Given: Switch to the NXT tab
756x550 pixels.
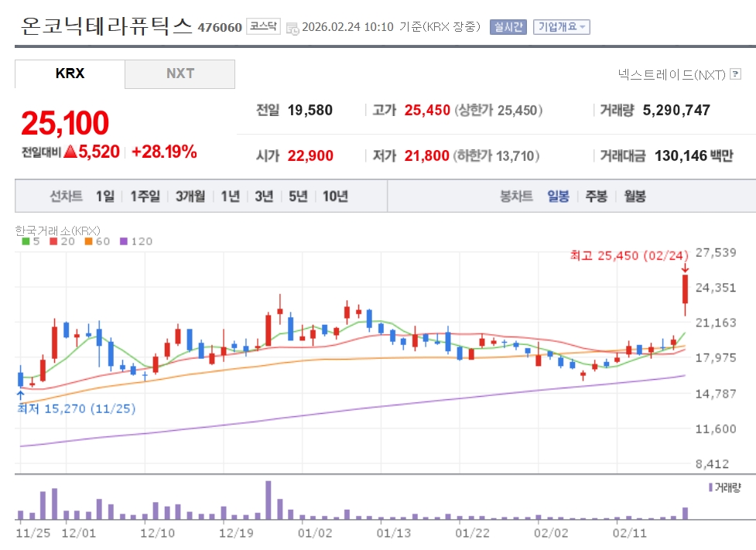Looking at the screenshot, I should (x=180, y=73).
